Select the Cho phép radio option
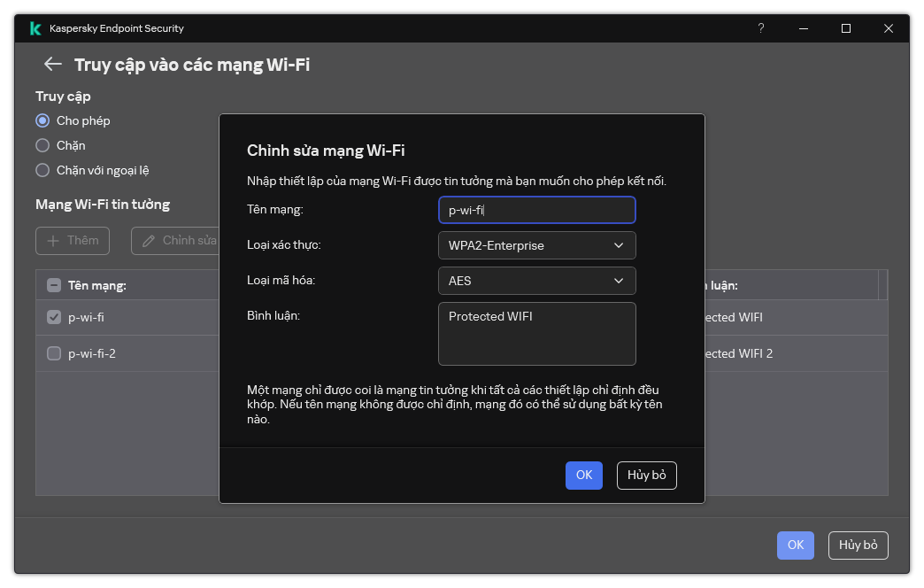Viewport: 924px width, 588px height. pos(42,120)
